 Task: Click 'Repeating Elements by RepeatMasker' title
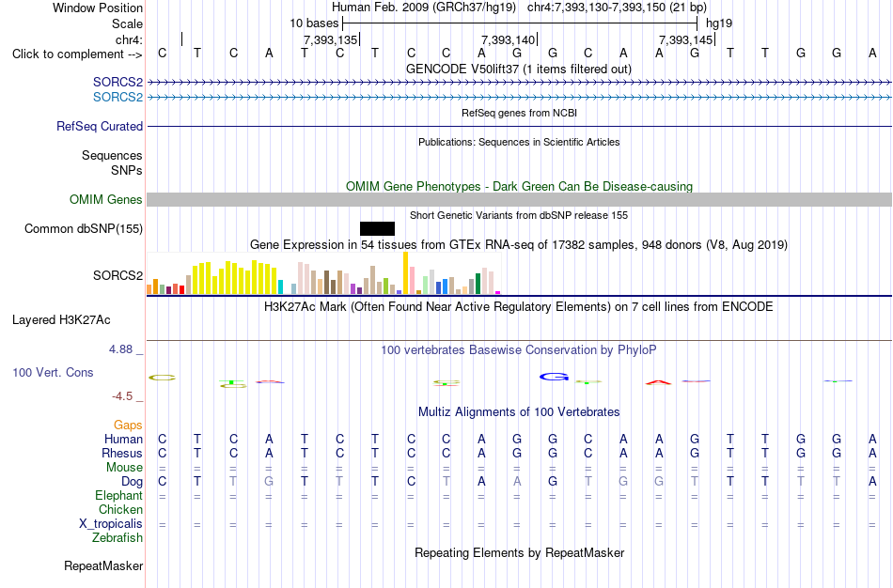(520, 552)
